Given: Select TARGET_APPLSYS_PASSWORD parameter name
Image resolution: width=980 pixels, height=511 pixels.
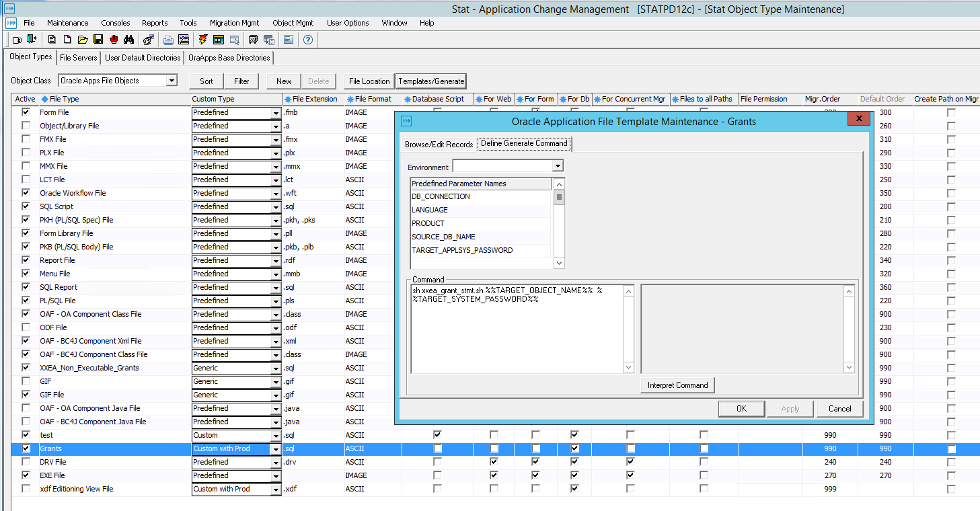Looking at the screenshot, I should [x=462, y=250].
